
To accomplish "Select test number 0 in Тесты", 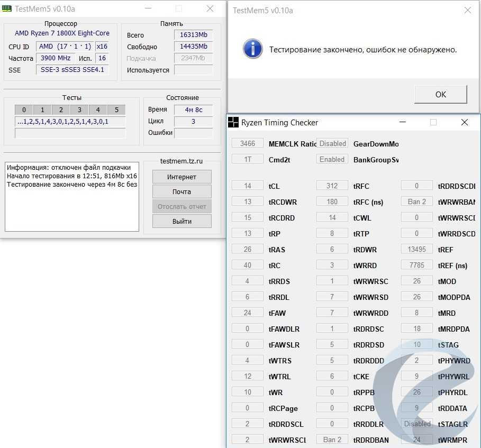I will 24,110.
